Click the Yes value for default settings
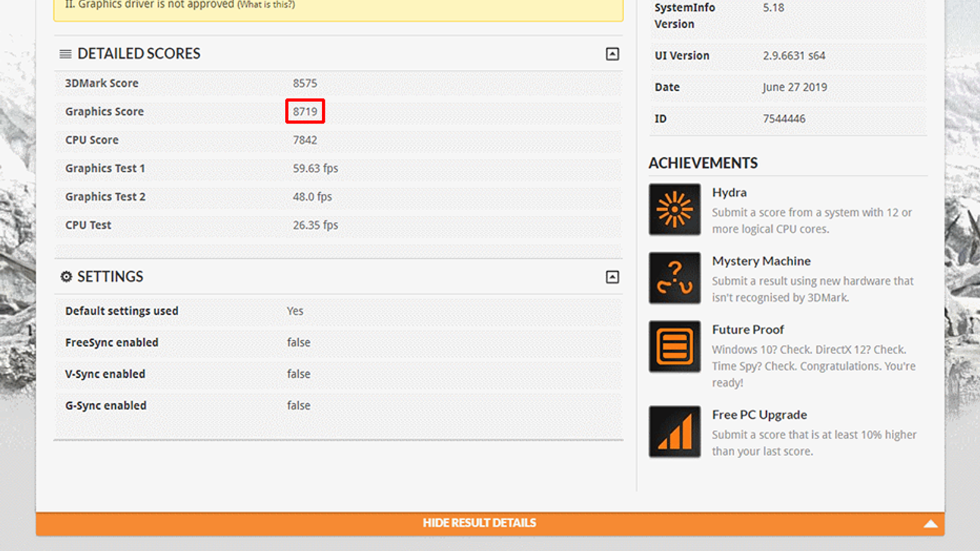This screenshot has width=980, height=551. coord(295,311)
